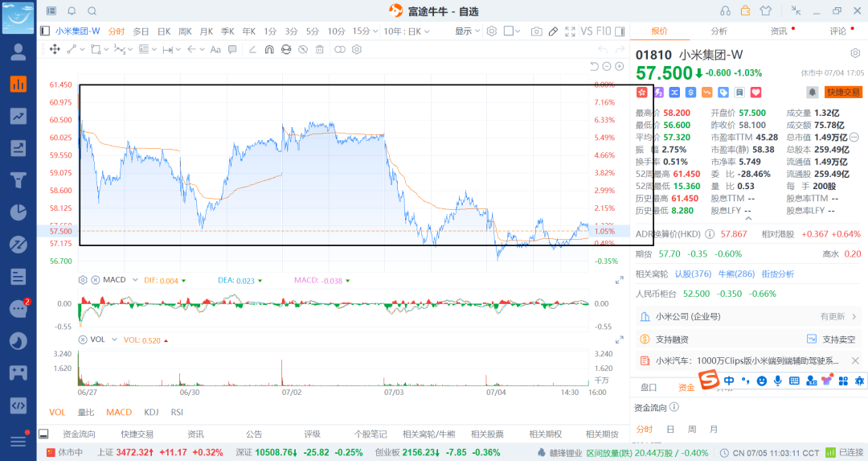Switch to 分析 tab
The height and width of the screenshot is (461, 868).
click(719, 31)
